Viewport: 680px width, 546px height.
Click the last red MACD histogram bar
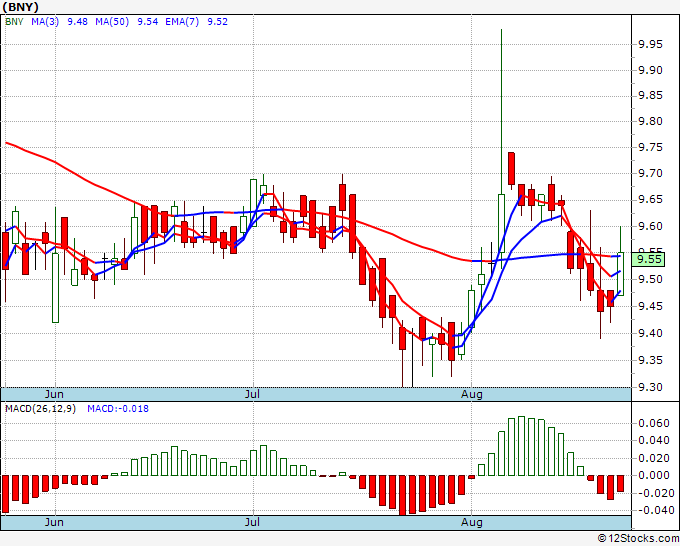[x=621, y=484]
